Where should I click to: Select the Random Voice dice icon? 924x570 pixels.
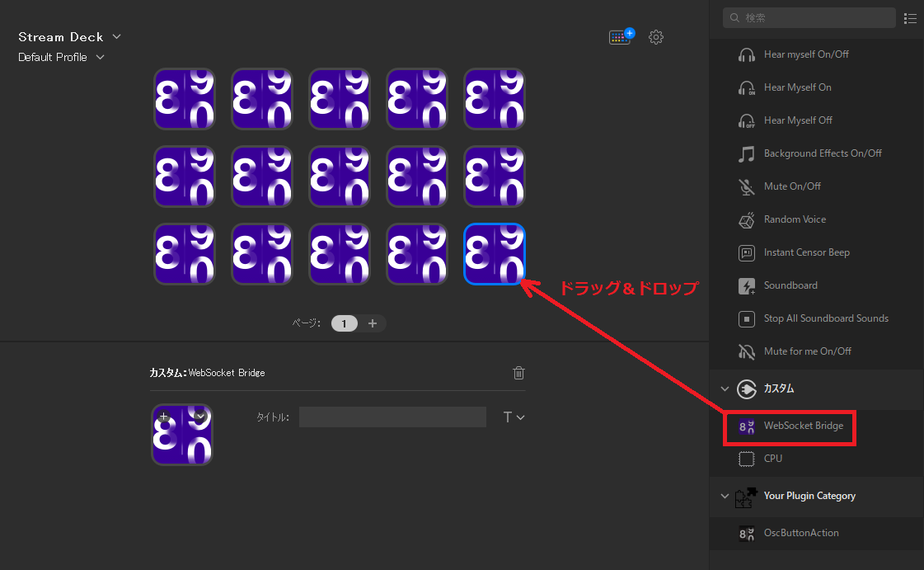(747, 220)
